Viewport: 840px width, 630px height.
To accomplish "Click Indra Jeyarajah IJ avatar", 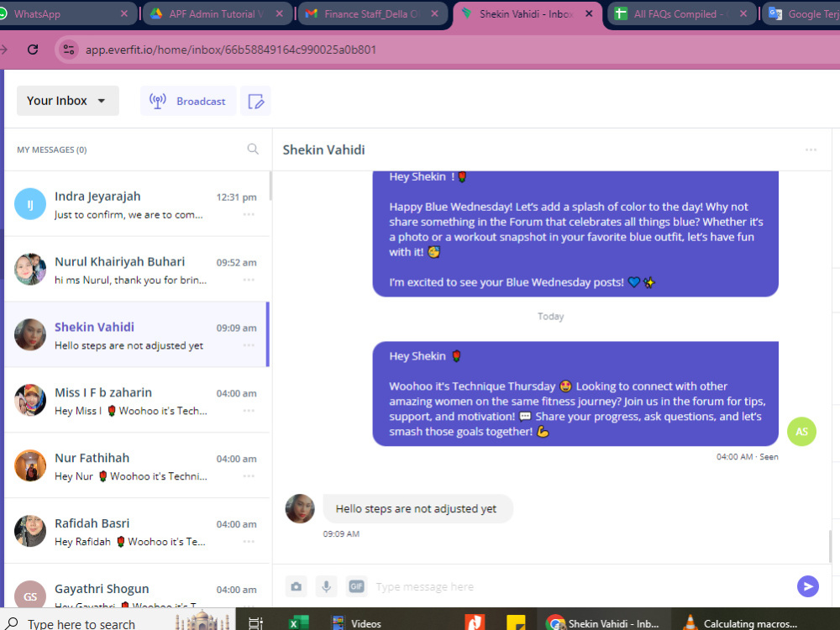I will coord(30,204).
